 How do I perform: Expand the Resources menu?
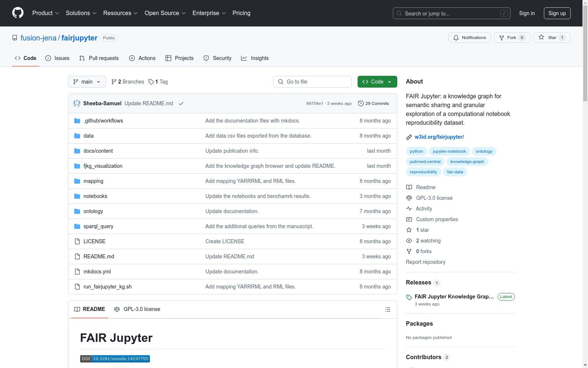[x=121, y=13]
